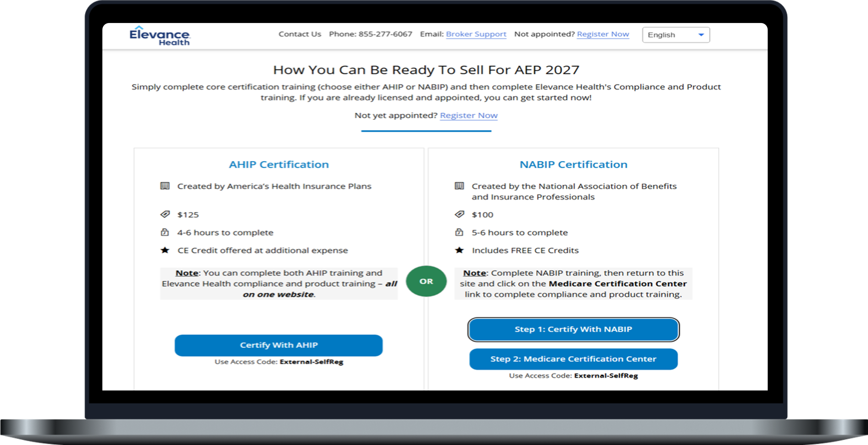Screen dimensions: 868x445
Task: Click the 4-6 hours to complete text
Action: point(225,232)
